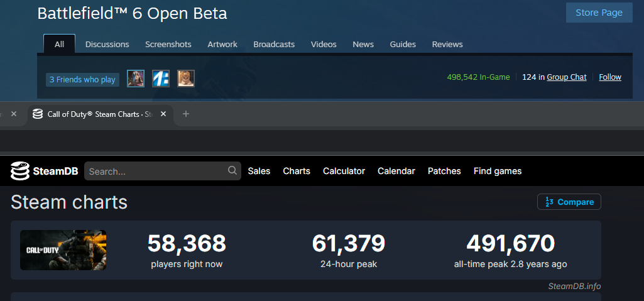Open the Broadcasts tab
Screen dimensions: 644x301
pos(274,45)
